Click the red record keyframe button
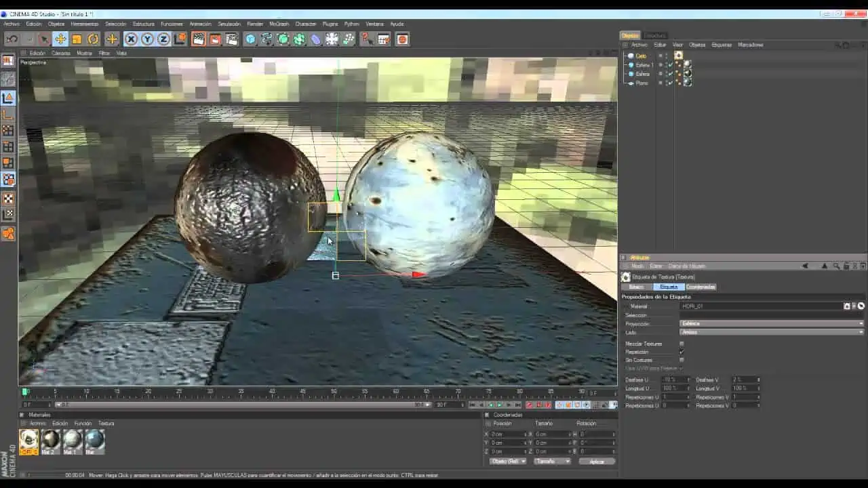868x488 pixels. [530, 405]
